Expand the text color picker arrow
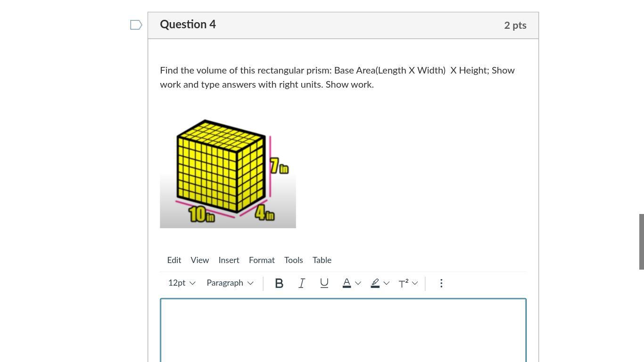Image resolution: width=644 pixels, height=362 pixels. click(358, 283)
